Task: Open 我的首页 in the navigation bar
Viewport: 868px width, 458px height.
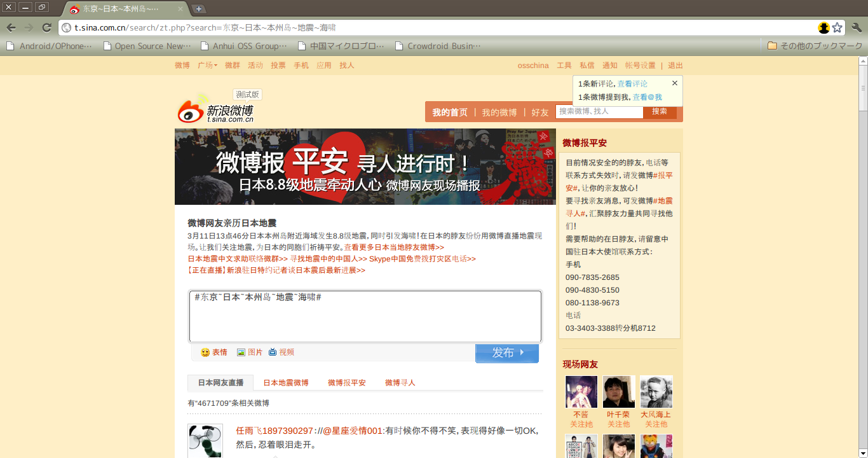Action: click(x=450, y=113)
